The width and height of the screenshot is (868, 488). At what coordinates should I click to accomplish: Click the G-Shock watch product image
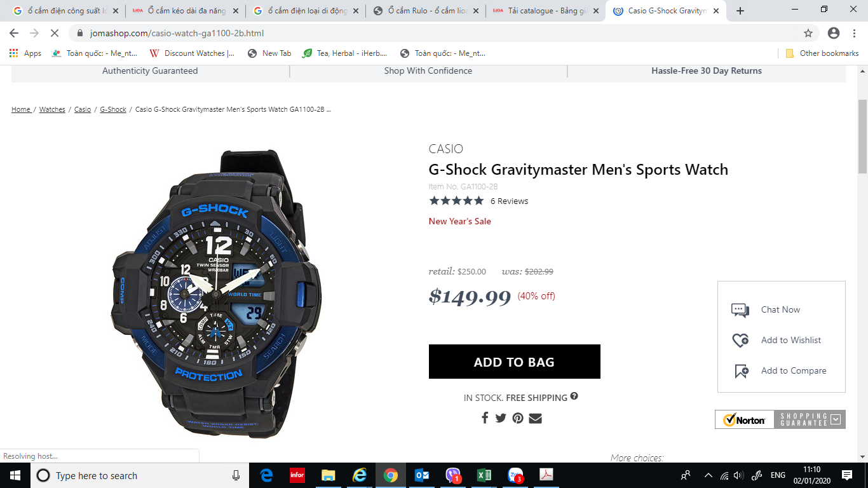pos(216,294)
